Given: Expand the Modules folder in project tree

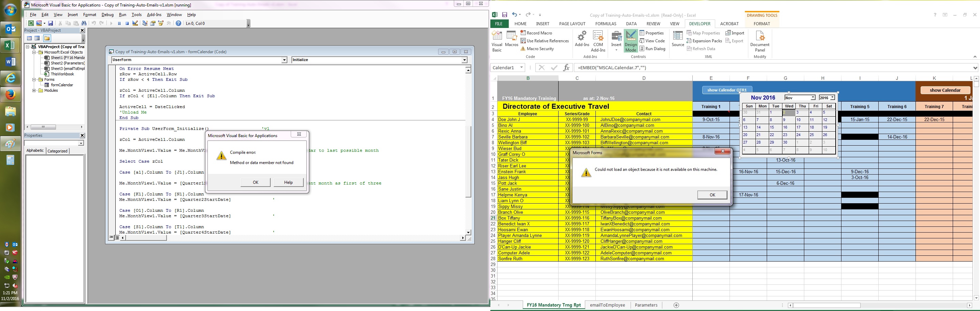Looking at the screenshot, I should (34, 91).
